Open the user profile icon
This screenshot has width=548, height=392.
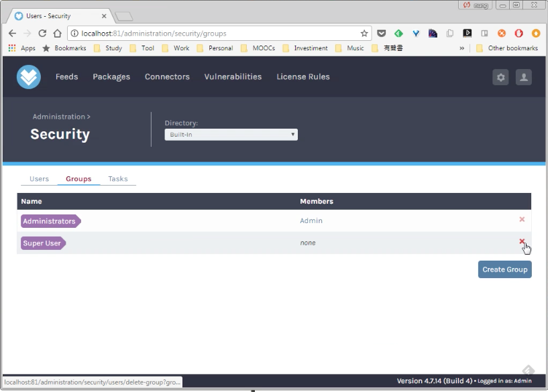coord(524,77)
